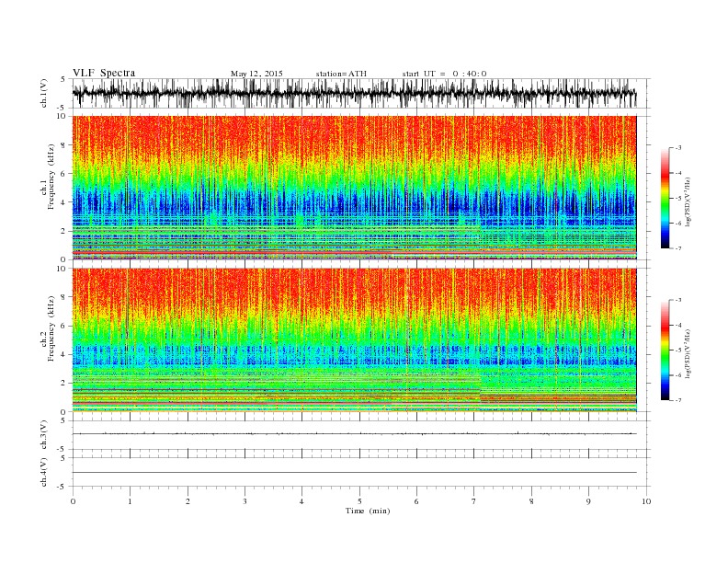This screenshot has height=563, width=728.
Task: Click the "ch.1 Frequency (kHz)" axis label
Action: (x=48, y=177)
